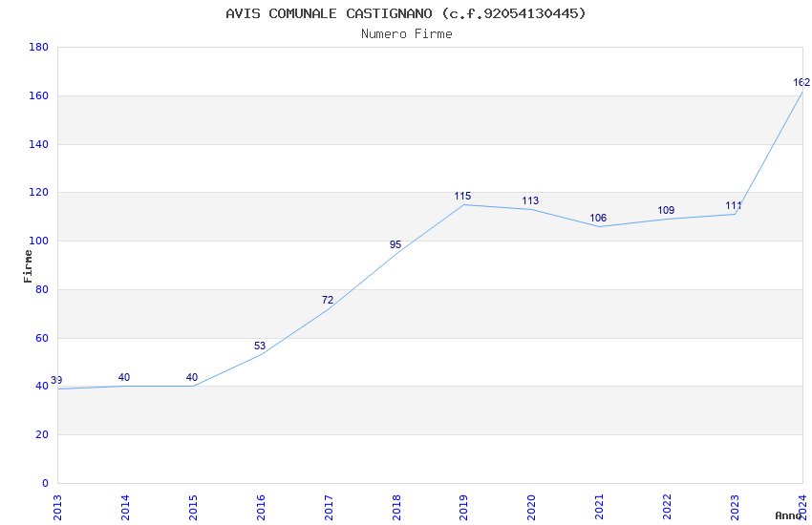812x525 pixels.
Task: Click the x-axis year 2018
Action: (396, 508)
